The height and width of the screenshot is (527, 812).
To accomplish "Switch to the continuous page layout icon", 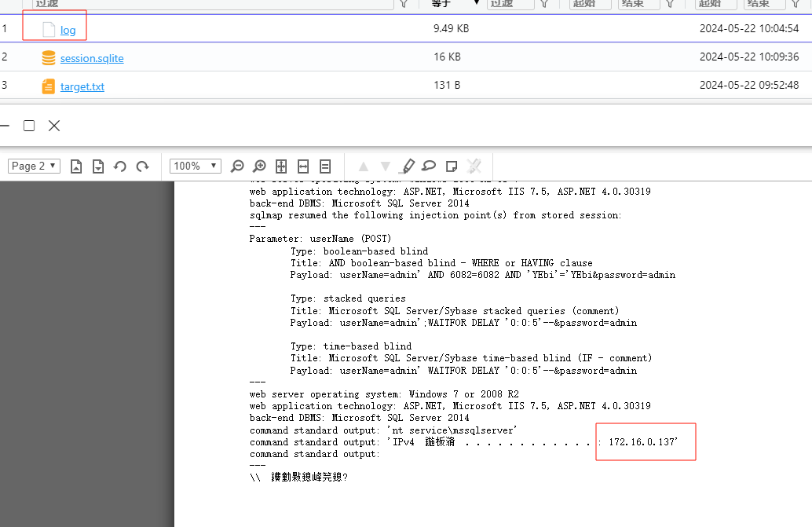I will click(x=325, y=167).
